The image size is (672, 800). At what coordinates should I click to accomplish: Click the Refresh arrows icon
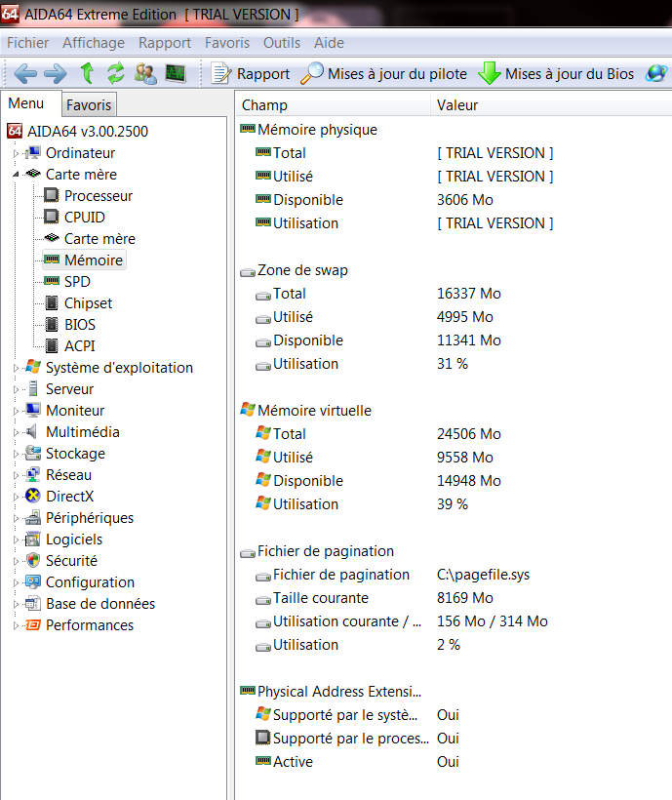tap(116, 73)
